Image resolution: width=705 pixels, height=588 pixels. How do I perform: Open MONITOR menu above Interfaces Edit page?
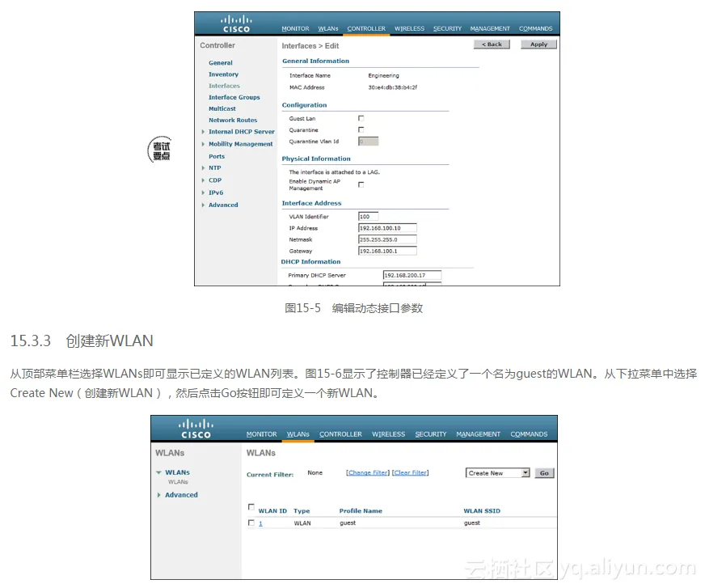[295, 29]
